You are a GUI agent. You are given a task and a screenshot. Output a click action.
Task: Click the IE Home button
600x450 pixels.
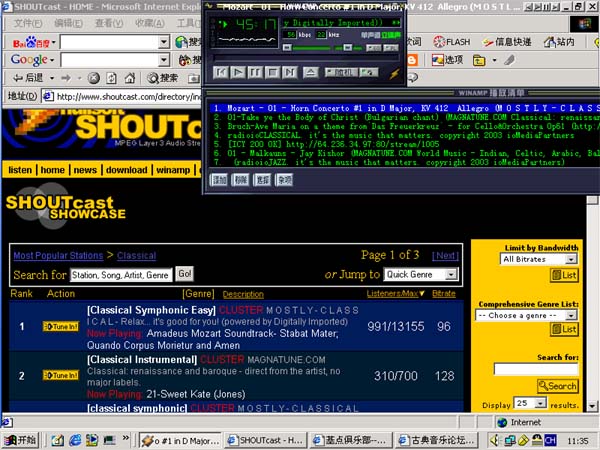130,78
